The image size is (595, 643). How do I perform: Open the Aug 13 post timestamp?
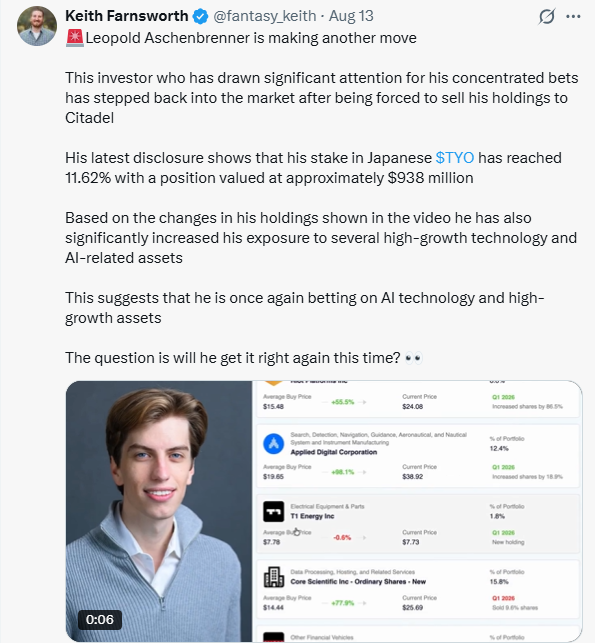pos(351,16)
